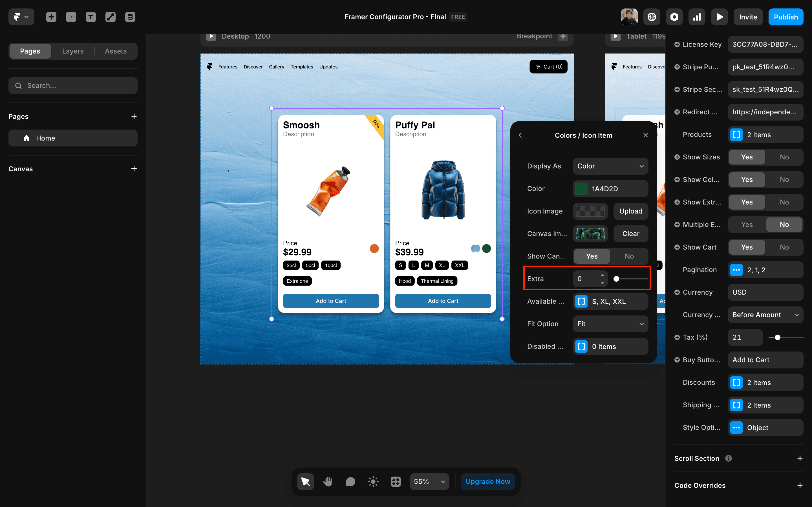Image resolution: width=812 pixels, height=507 pixels.
Task: Click the Insert plus icon in top toolbar
Action: (x=51, y=17)
